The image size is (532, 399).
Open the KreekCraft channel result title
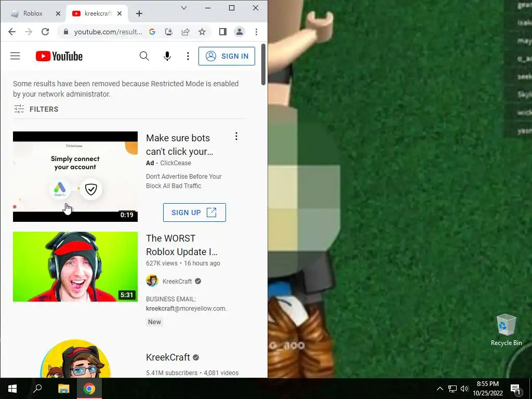click(168, 357)
